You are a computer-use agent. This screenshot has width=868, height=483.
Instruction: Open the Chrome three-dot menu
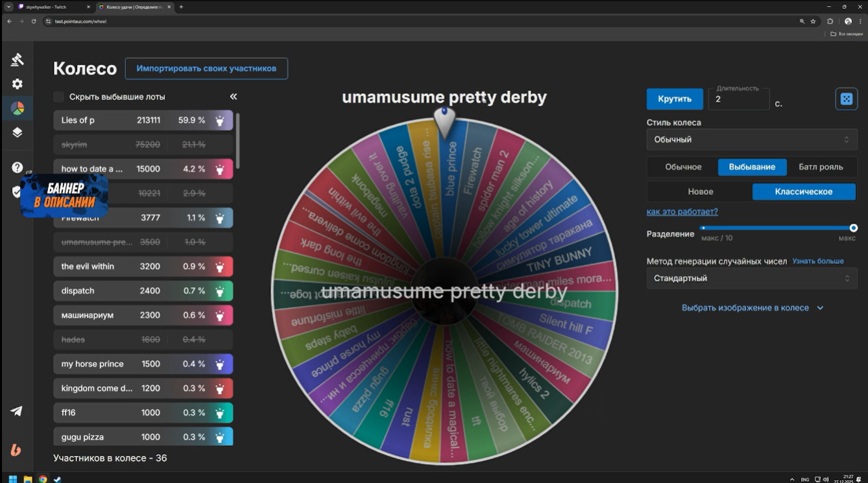(860, 21)
